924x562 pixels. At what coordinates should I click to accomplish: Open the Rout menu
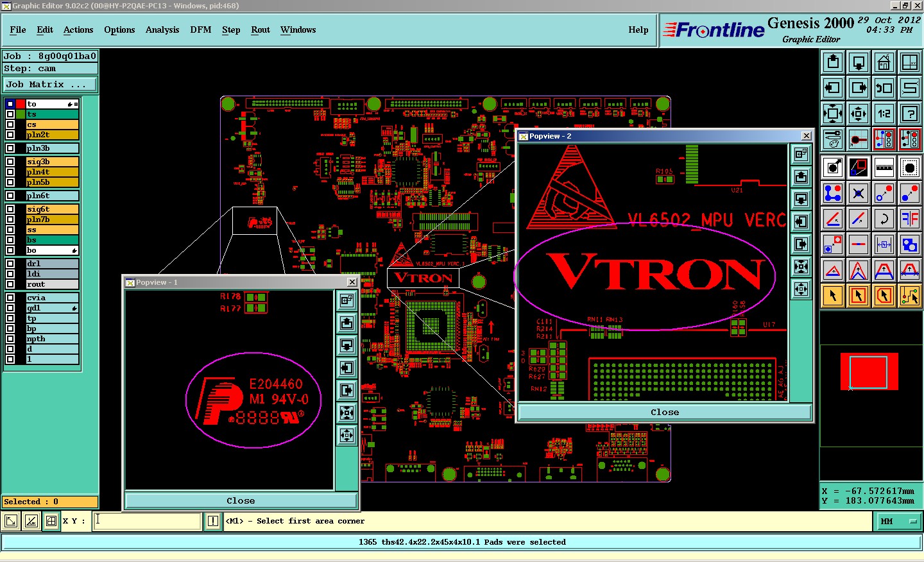[x=261, y=30]
